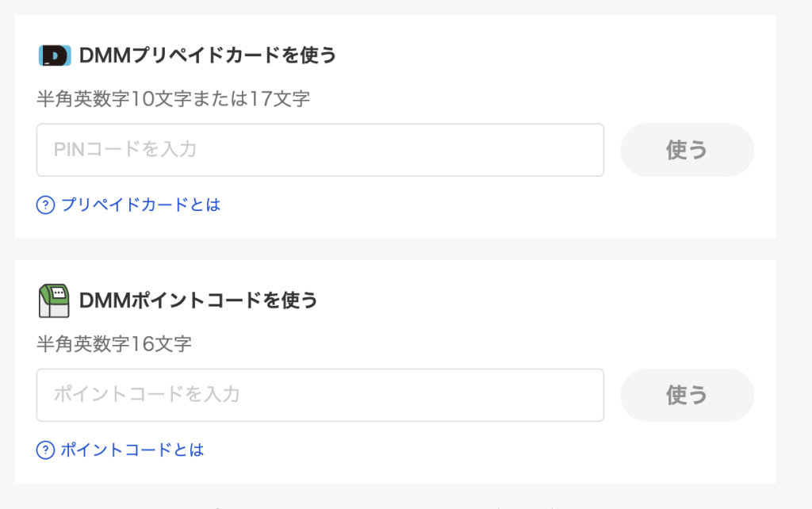This screenshot has height=509, width=812.
Task: Click the question mark icon beside ポイントコードとは
Action: click(45, 450)
